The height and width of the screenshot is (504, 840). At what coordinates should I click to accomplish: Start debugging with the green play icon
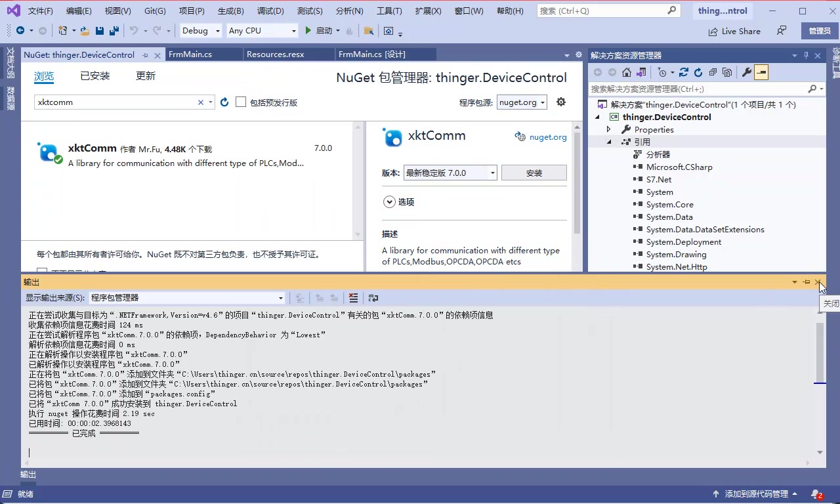[308, 31]
